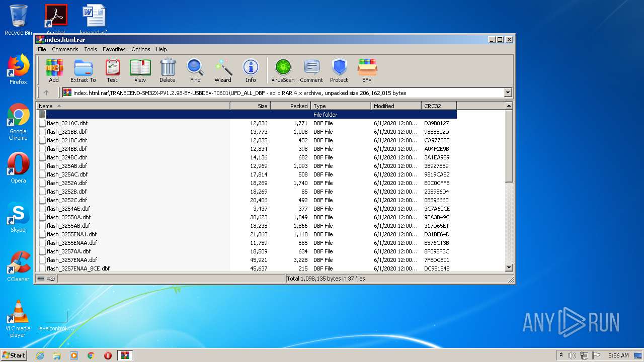Open the Commands menu
The width and height of the screenshot is (644, 362).
(65, 49)
